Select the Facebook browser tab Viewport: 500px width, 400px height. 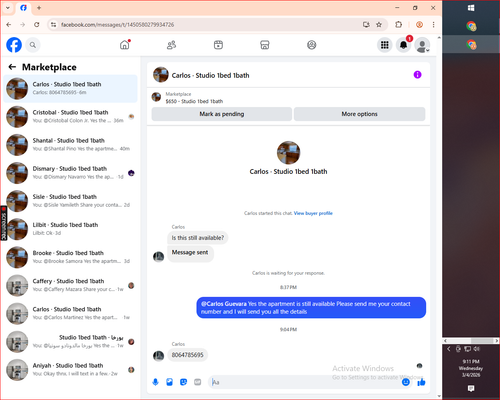[24, 8]
